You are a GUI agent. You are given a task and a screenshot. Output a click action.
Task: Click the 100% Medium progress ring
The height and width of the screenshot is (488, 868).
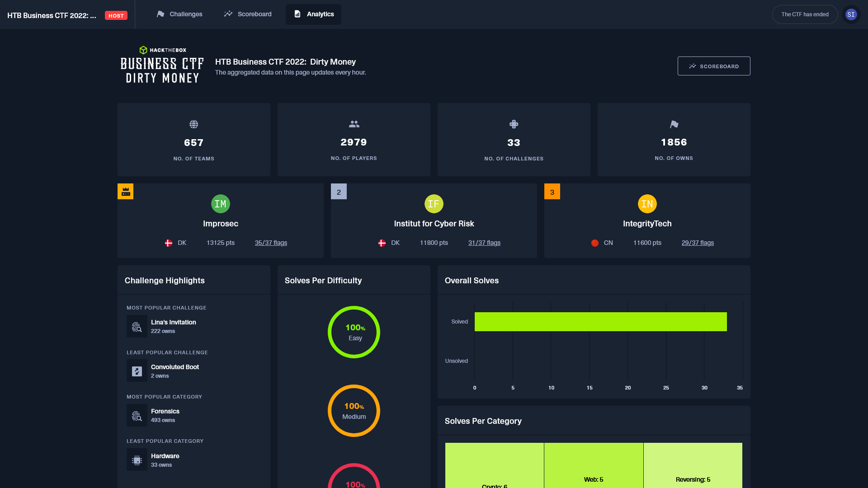[x=354, y=410]
